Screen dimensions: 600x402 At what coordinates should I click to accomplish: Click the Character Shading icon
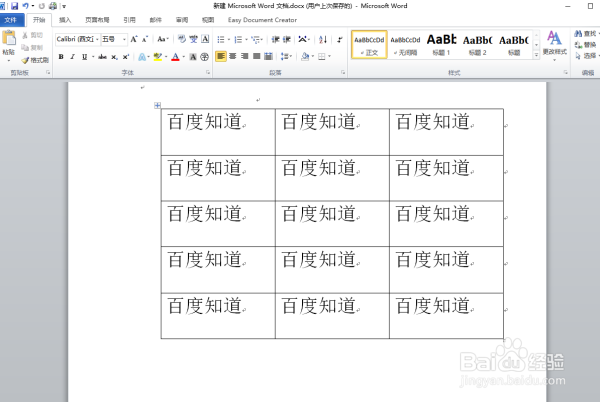(x=193, y=57)
